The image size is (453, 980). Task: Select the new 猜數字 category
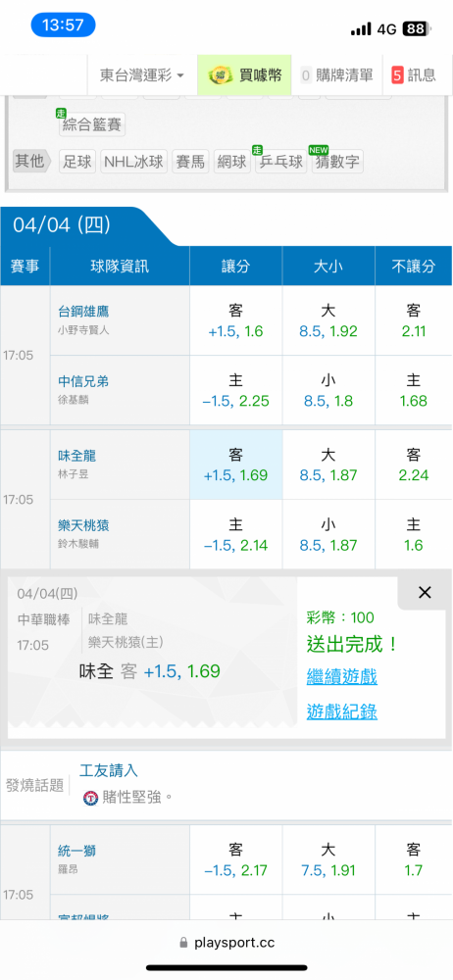pos(337,162)
